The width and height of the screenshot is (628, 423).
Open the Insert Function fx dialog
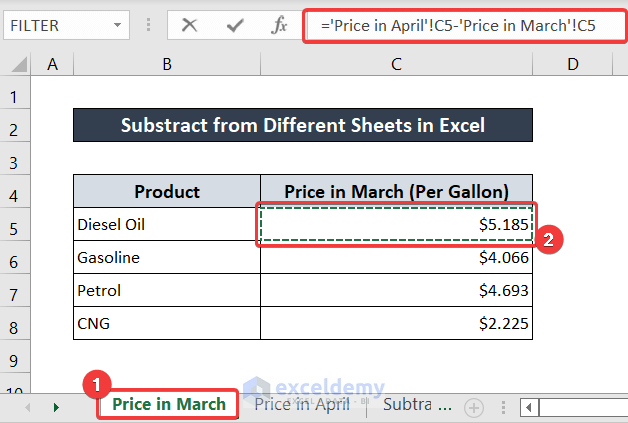279,25
